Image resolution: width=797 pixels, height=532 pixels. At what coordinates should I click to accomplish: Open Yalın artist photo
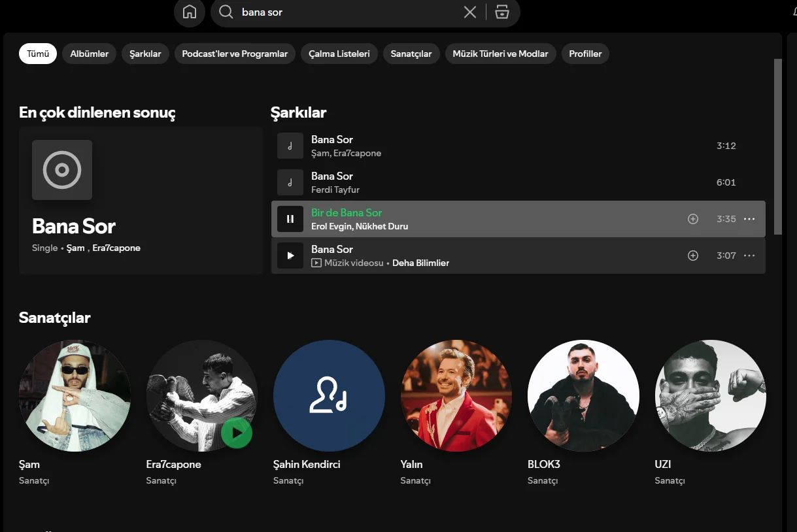tap(456, 396)
